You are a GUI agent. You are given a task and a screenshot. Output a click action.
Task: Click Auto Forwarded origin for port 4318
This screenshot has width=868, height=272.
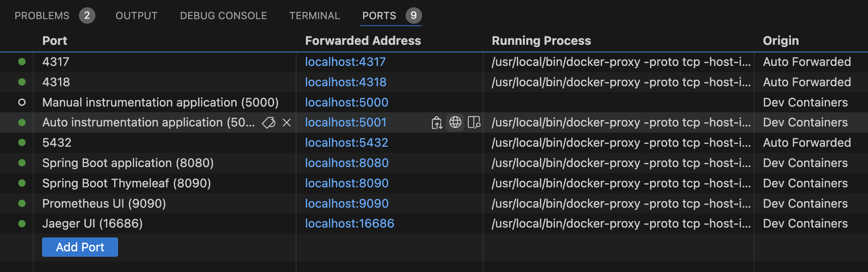click(807, 82)
